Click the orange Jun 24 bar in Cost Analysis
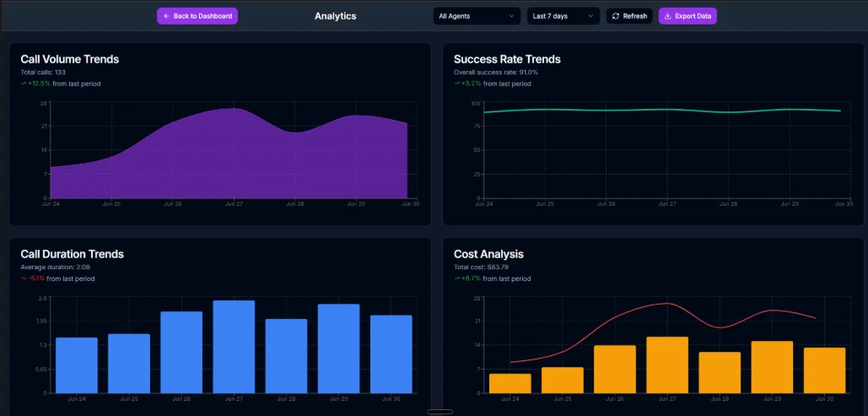This screenshot has width=868, height=416. tap(509, 383)
